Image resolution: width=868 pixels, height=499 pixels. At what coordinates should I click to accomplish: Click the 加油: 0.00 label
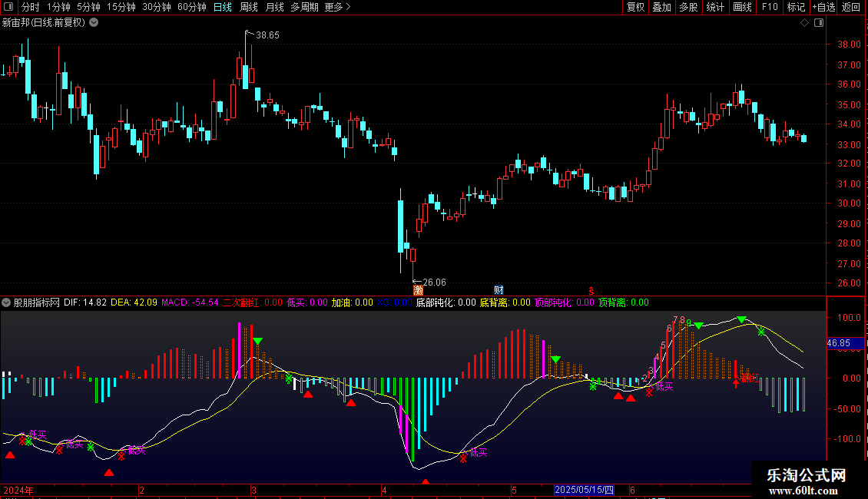click(x=352, y=302)
